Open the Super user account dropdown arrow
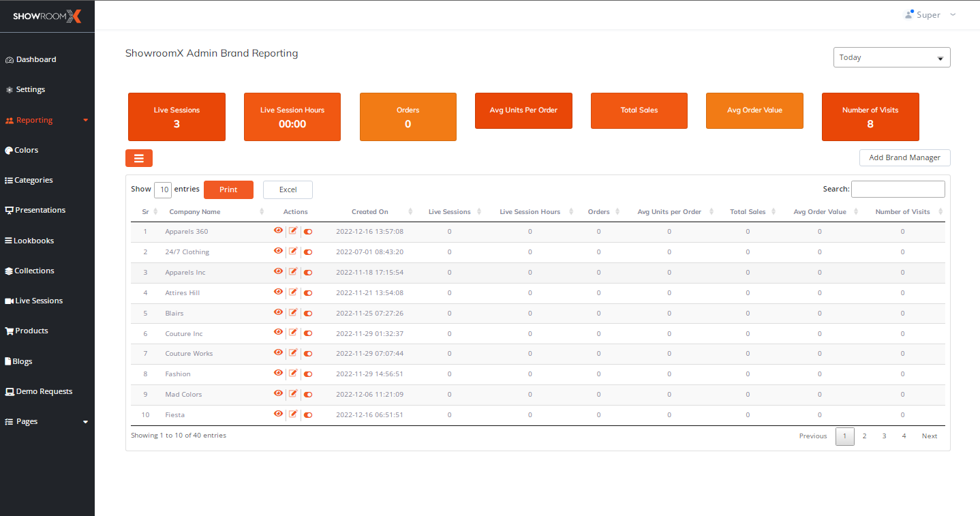 coord(953,14)
